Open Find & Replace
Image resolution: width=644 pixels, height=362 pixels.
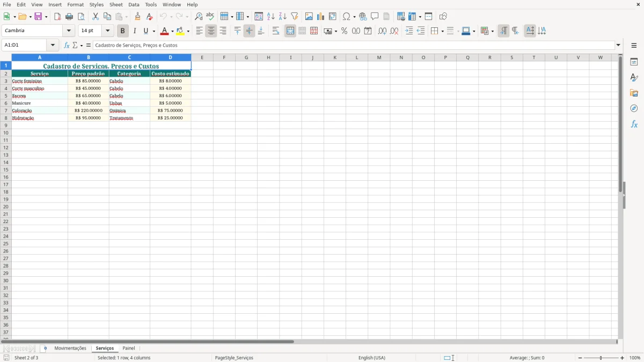(x=199, y=17)
